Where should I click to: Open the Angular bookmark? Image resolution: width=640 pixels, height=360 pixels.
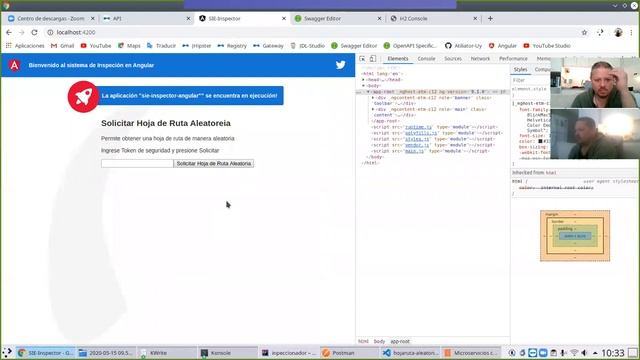pyautogui.click(x=502, y=46)
